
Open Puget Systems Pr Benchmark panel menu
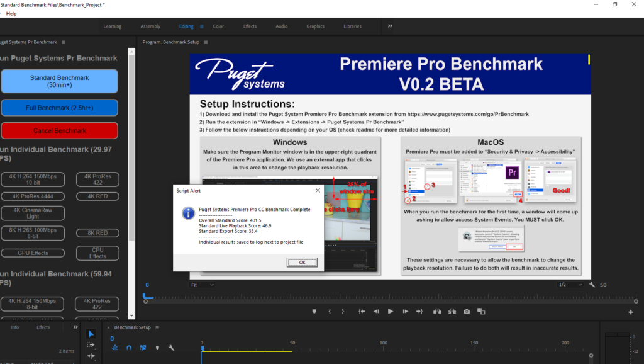point(64,42)
